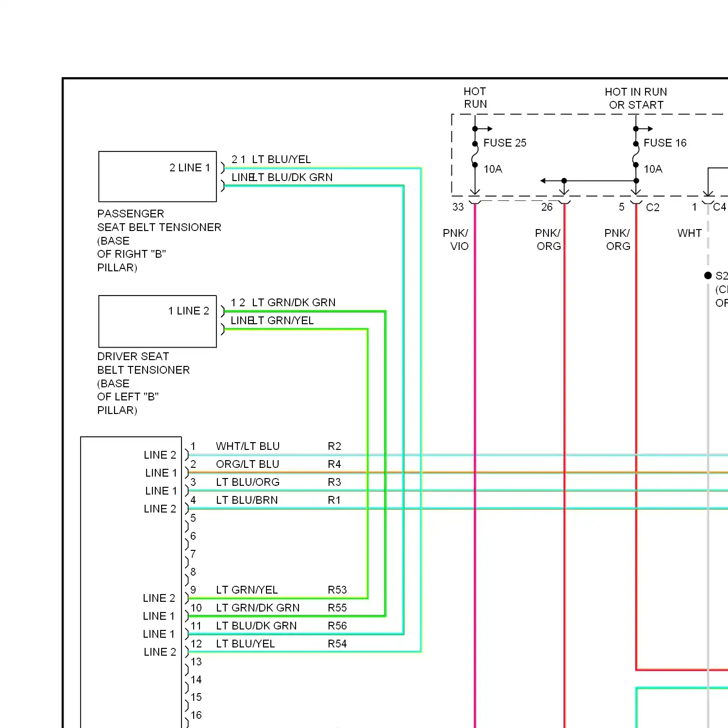Select the LT BLU/ORG wire label
The image size is (728, 728).
pyautogui.click(x=248, y=482)
